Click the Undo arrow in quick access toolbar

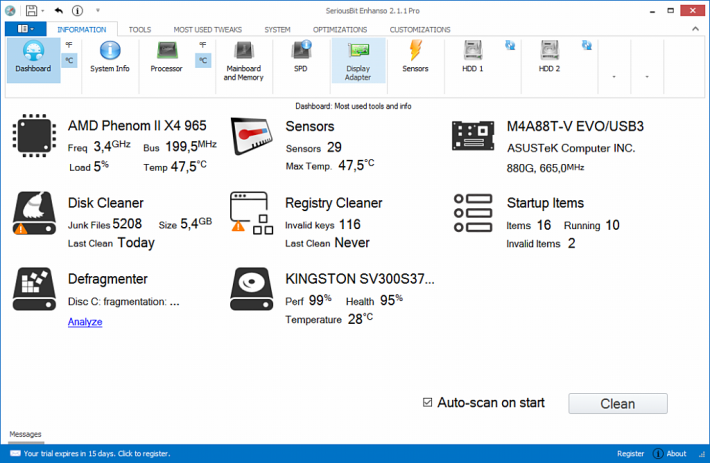click(59, 10)
